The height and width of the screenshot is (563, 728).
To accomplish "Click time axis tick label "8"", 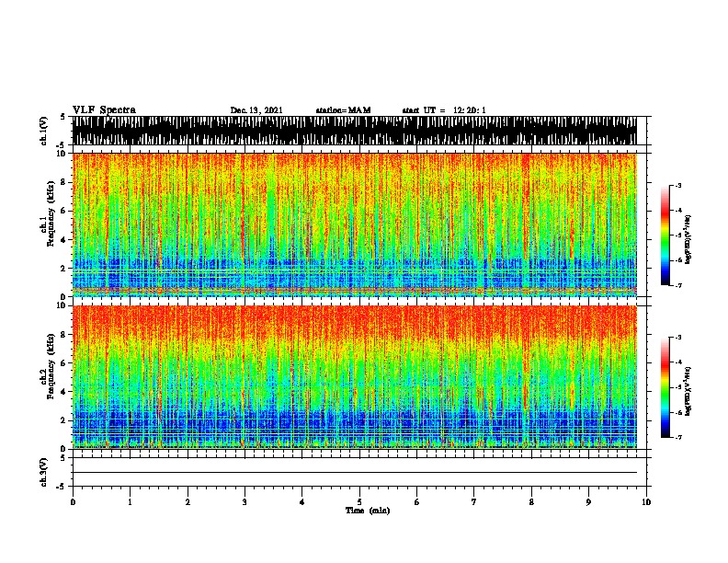I will click(531, 502).
